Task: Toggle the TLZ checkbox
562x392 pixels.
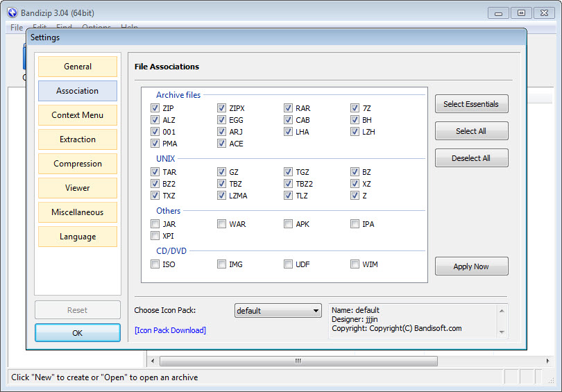Action: pyautogui.click(x=288, y=195)
